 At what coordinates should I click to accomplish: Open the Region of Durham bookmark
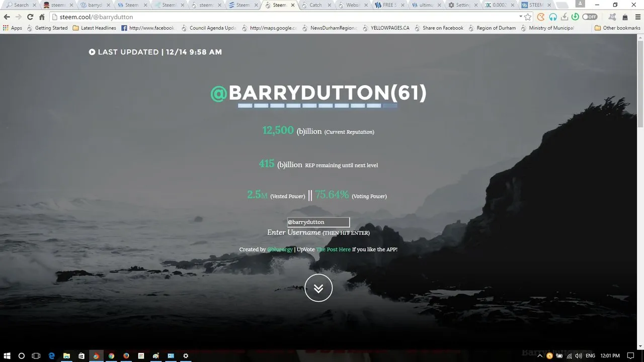492,28
